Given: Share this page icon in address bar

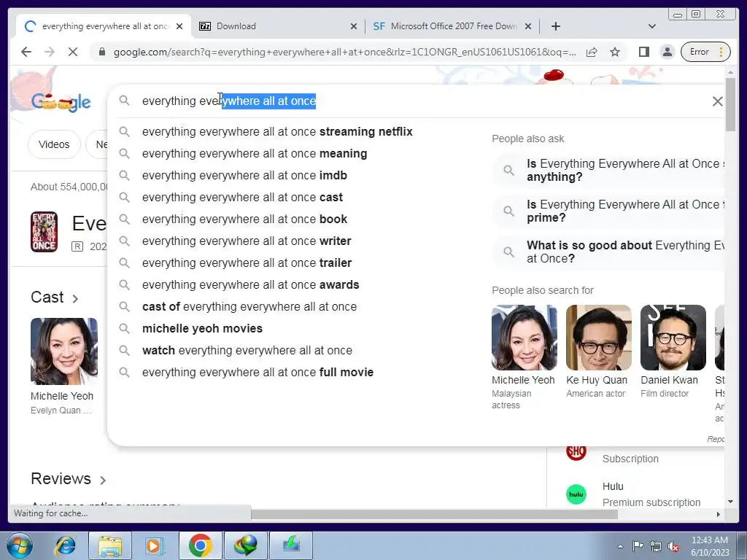Looking at the screenshot, I should 592,52.
